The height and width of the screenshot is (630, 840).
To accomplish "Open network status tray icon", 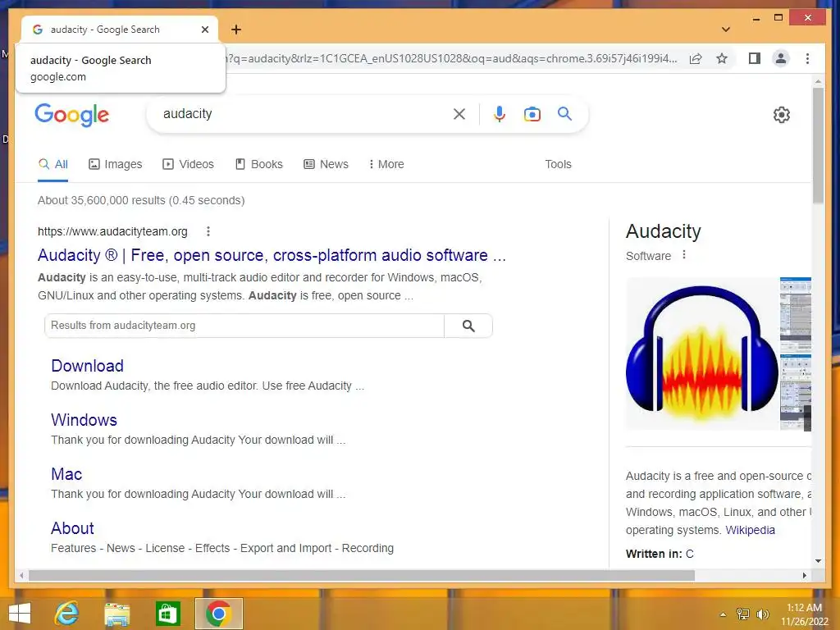I will 743,614.
